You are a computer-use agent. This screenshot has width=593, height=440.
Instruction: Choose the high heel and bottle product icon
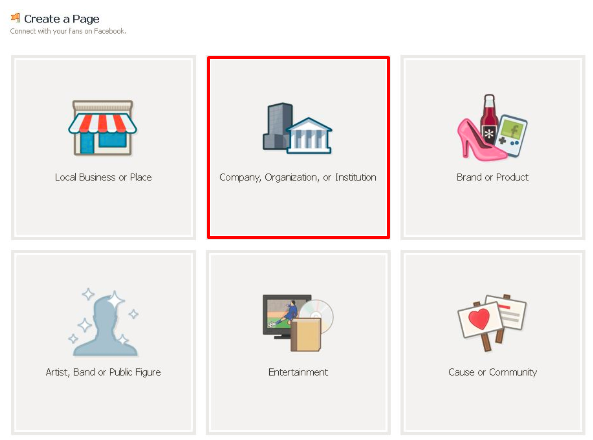coord(492,127)
